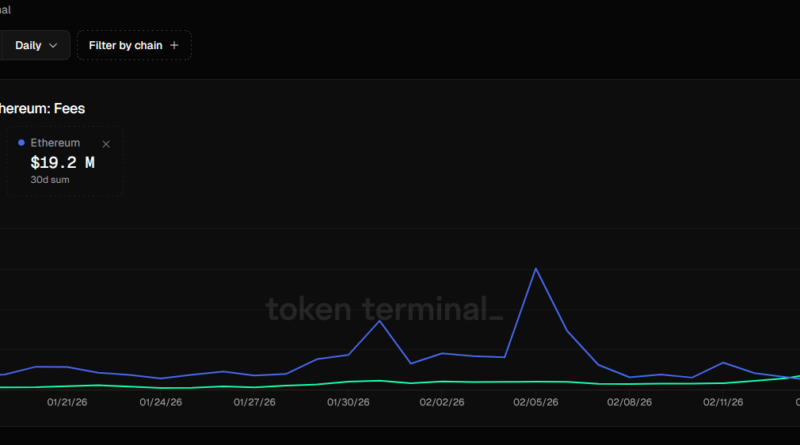Click the 02/11/26 date axis label

723,402
